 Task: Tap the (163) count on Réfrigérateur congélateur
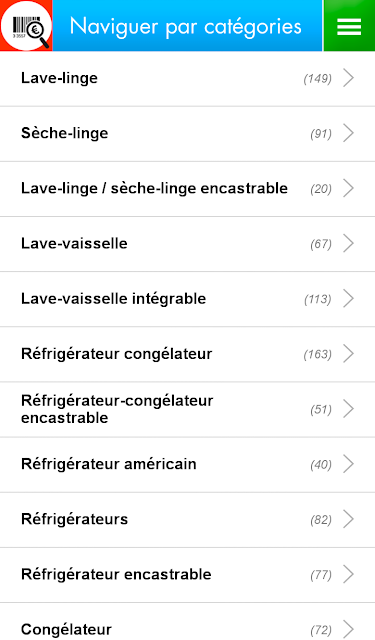tap(317, 354)
